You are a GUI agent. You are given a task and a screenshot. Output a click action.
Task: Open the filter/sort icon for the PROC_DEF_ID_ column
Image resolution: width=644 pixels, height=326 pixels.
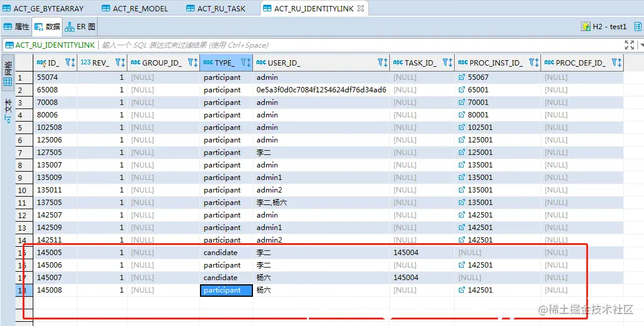pos(617,63)
